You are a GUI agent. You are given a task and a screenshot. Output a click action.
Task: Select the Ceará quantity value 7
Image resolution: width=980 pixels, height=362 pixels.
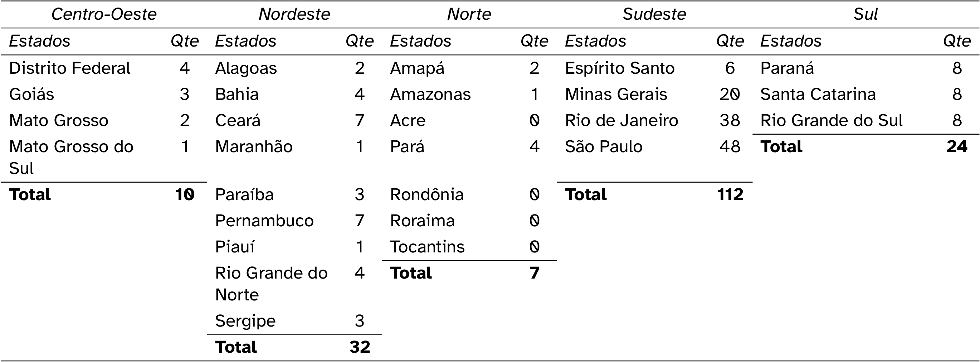[360, 121]
